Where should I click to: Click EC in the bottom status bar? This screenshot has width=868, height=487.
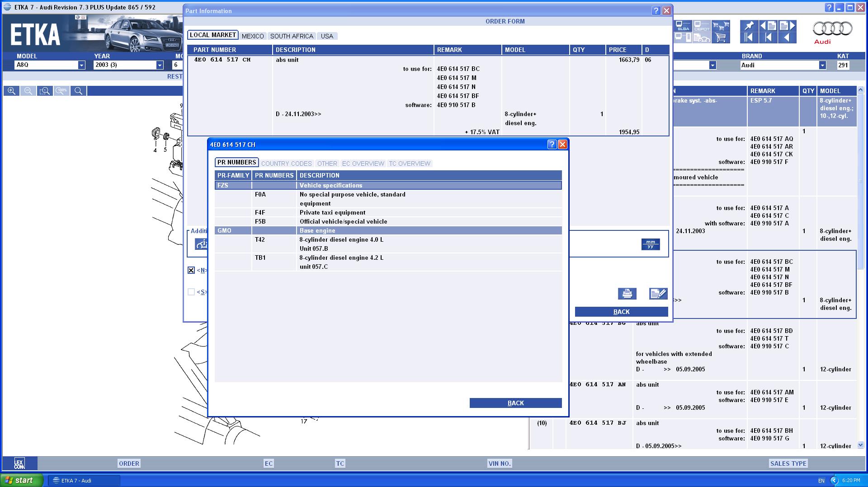[269, 464]
